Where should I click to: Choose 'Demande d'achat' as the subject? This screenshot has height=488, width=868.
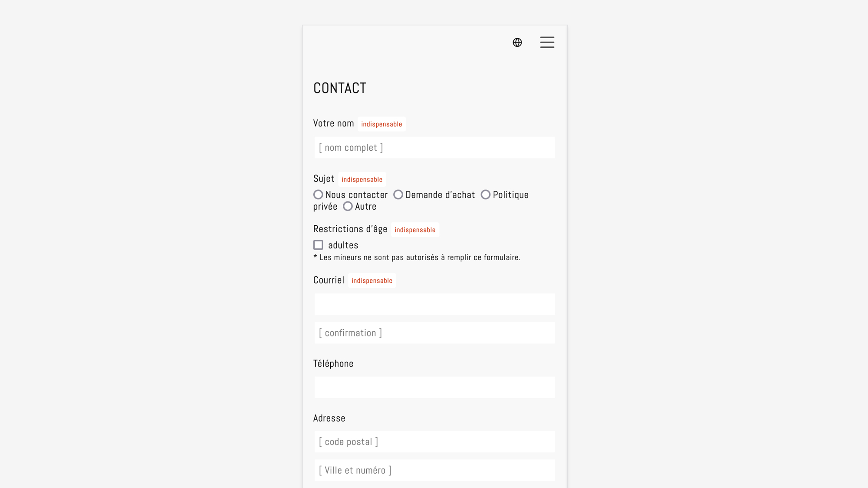click(398, 195)
